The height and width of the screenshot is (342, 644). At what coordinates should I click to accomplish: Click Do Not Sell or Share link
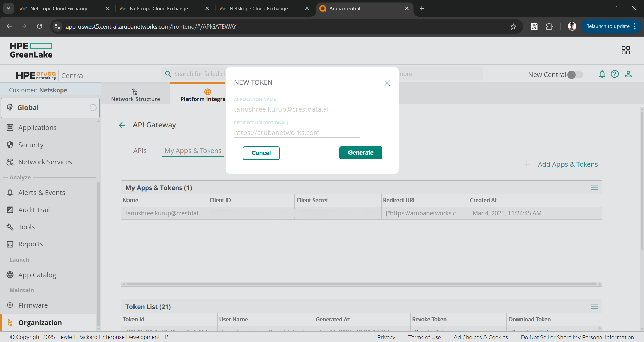click(x=577, y=337)
